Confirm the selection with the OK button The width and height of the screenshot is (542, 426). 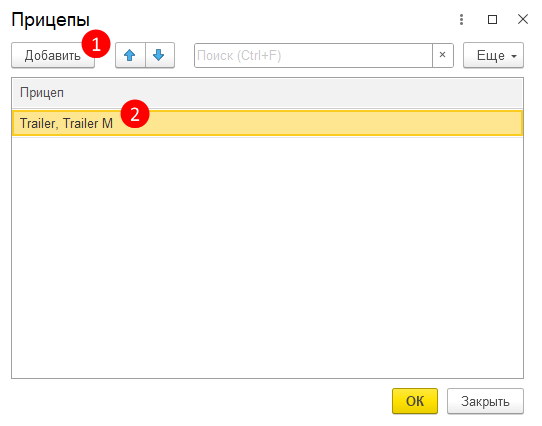pos(415,401)
